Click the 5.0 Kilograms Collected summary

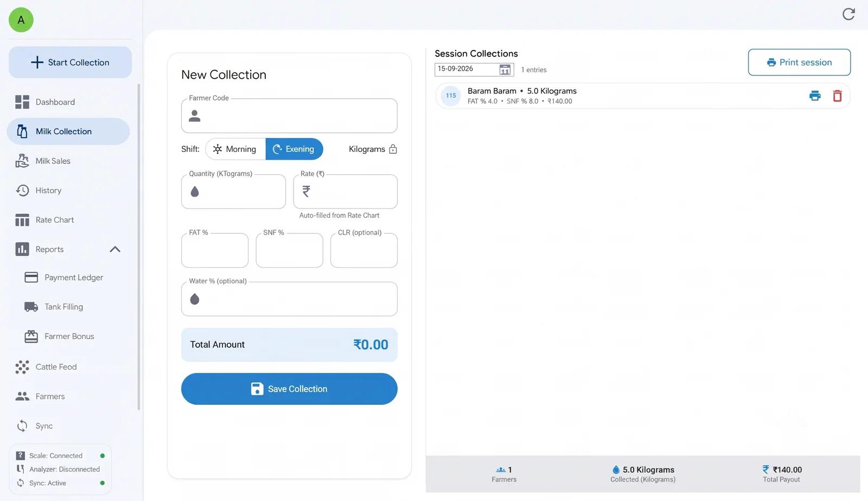point(643,474)
